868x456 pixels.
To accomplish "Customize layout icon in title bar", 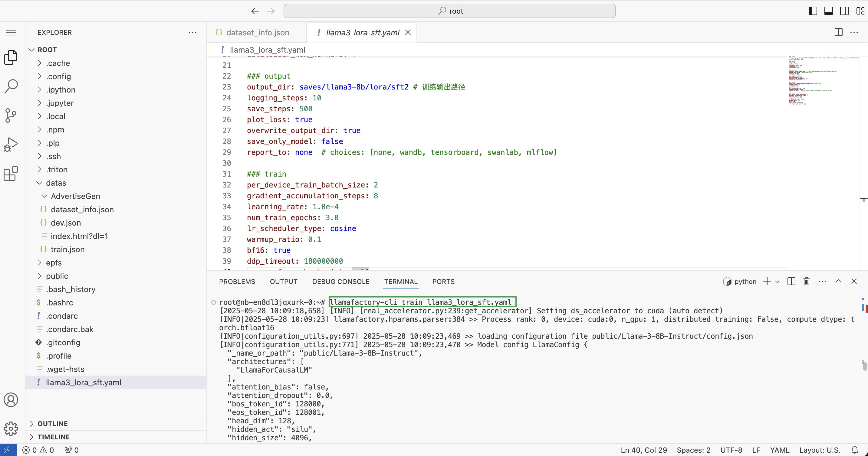I will pos(860,11).
